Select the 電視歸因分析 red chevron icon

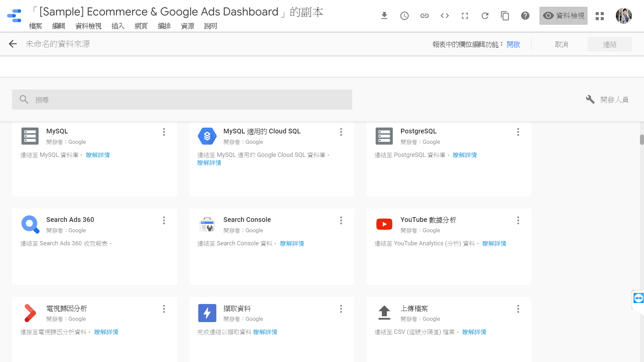pyautogui.click(x=30, y=313)
